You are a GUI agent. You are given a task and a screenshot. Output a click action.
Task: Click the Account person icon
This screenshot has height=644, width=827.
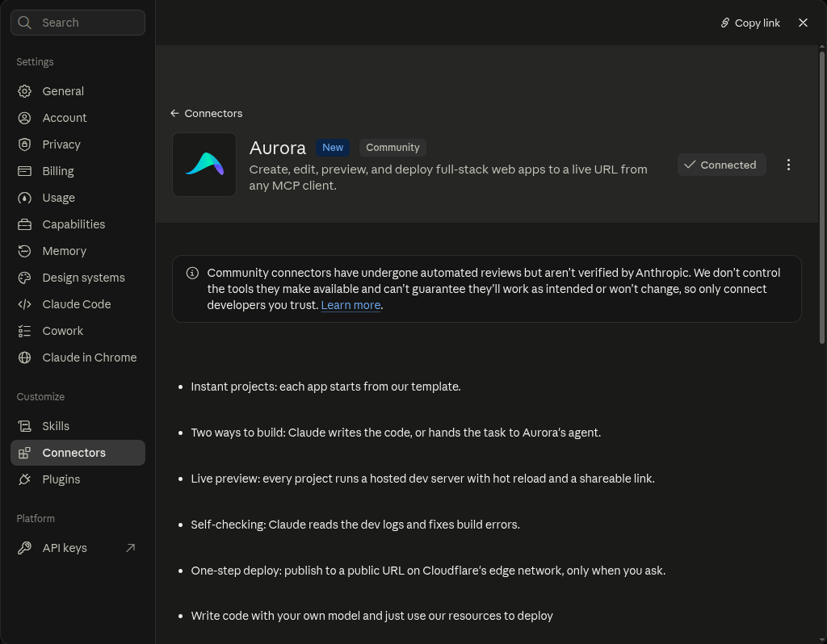[x=24, y=118]
